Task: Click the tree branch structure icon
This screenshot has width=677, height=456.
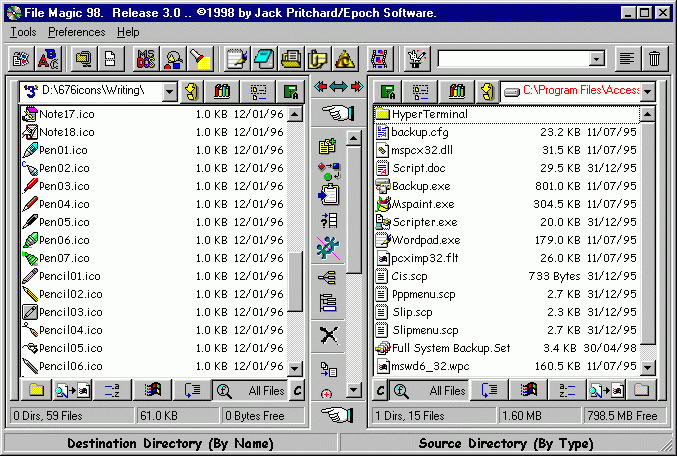Action: (x=328, y=277)
